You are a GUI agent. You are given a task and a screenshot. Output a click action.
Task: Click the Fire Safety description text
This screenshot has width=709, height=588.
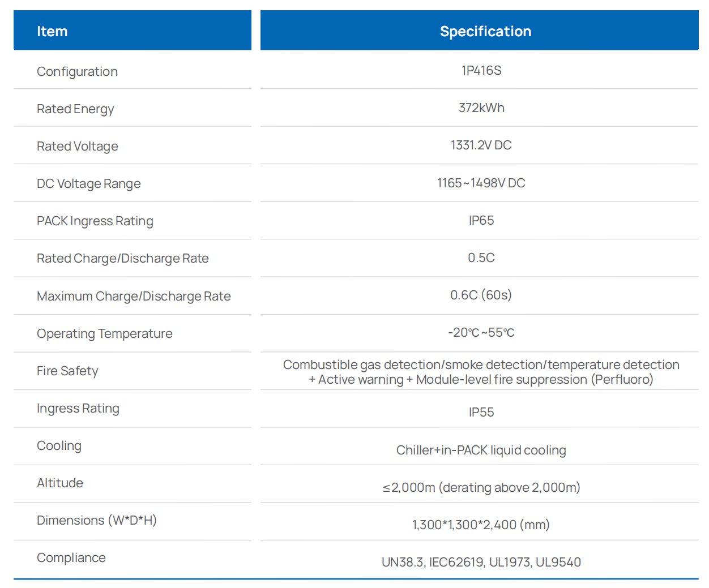pyautogui.click(x=481, y=372)
